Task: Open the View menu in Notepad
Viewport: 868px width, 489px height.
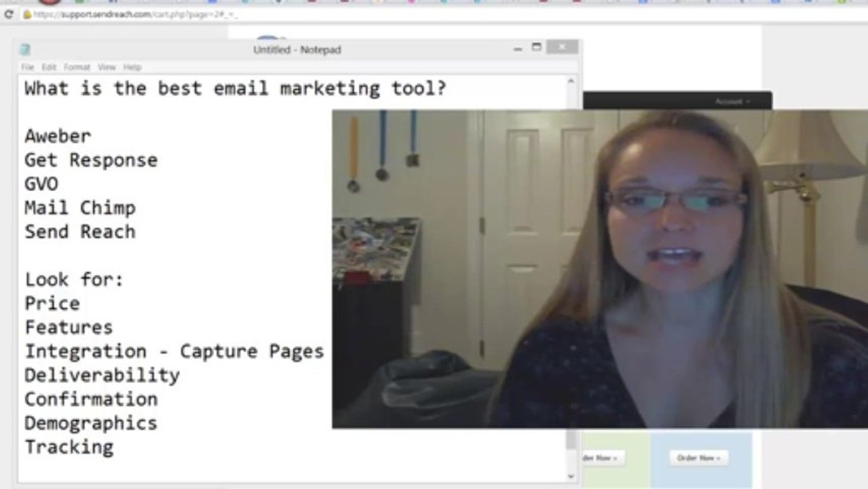Action: click(107, 67)
